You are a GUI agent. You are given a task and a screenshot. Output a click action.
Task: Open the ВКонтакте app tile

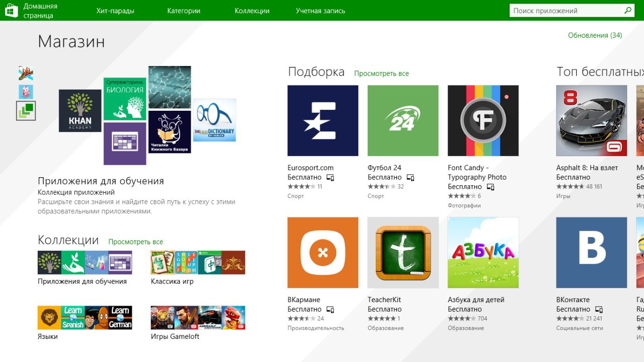(592, 252)
